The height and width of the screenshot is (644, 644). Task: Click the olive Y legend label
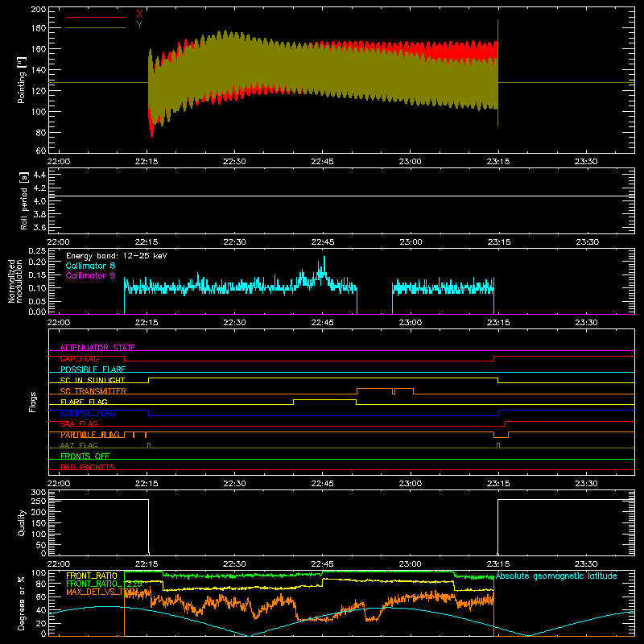(x=139, y=25)
